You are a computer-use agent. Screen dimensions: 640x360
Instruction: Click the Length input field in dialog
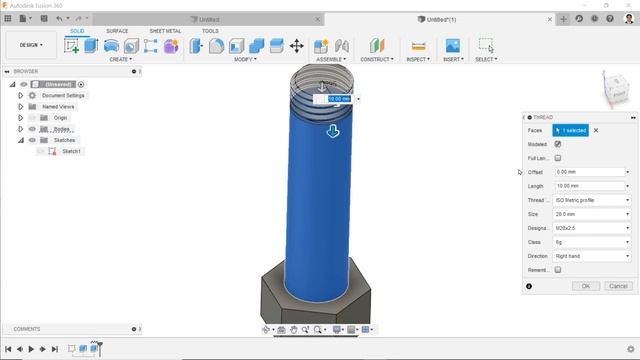point(589,186)
